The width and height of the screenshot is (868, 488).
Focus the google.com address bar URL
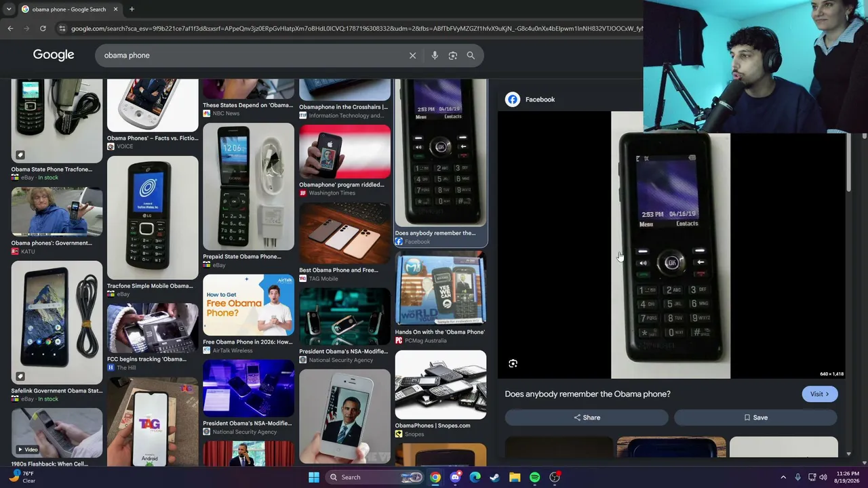pyautogui.click(x=357, y=28)
